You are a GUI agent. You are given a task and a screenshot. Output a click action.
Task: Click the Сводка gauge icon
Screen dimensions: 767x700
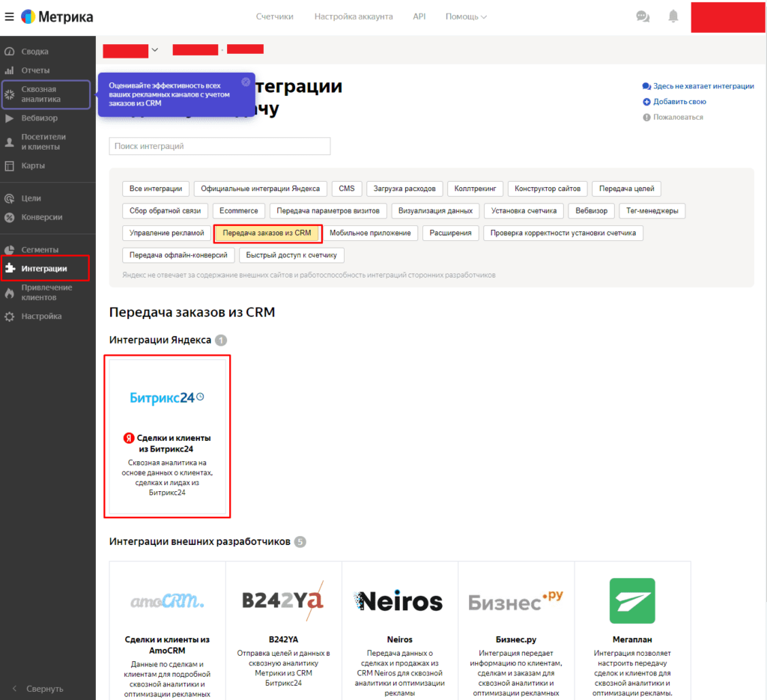coord(9,52)
